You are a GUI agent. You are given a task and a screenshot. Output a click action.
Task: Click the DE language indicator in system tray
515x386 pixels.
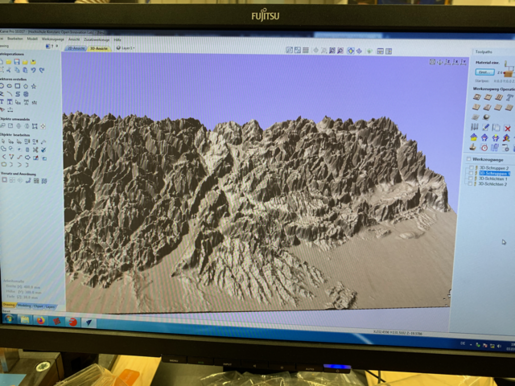463,344
